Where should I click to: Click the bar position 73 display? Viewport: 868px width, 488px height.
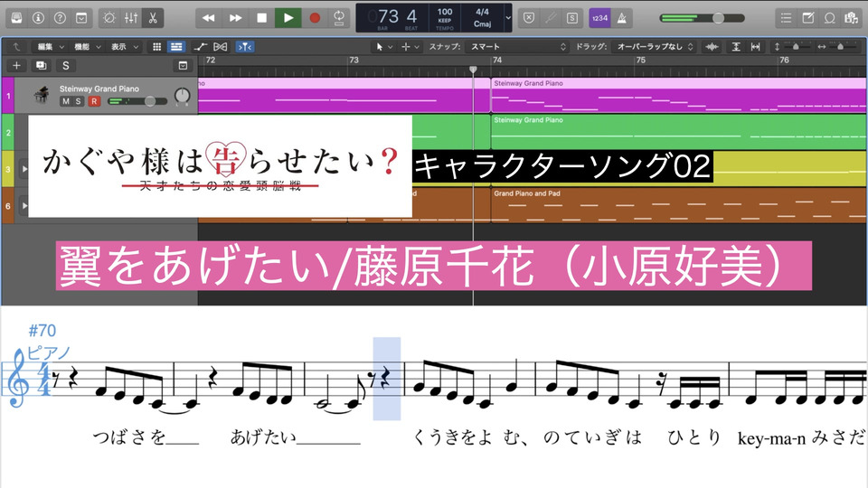tap(389, 16)
